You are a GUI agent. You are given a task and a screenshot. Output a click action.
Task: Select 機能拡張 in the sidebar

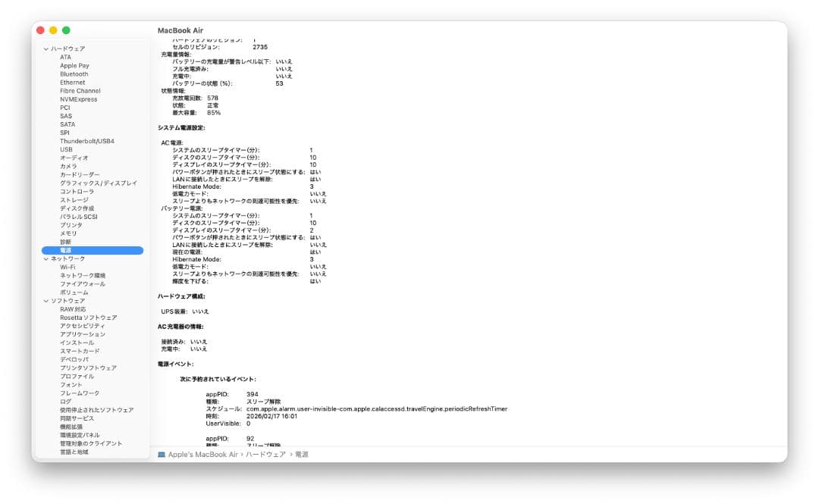click(71, 427)
